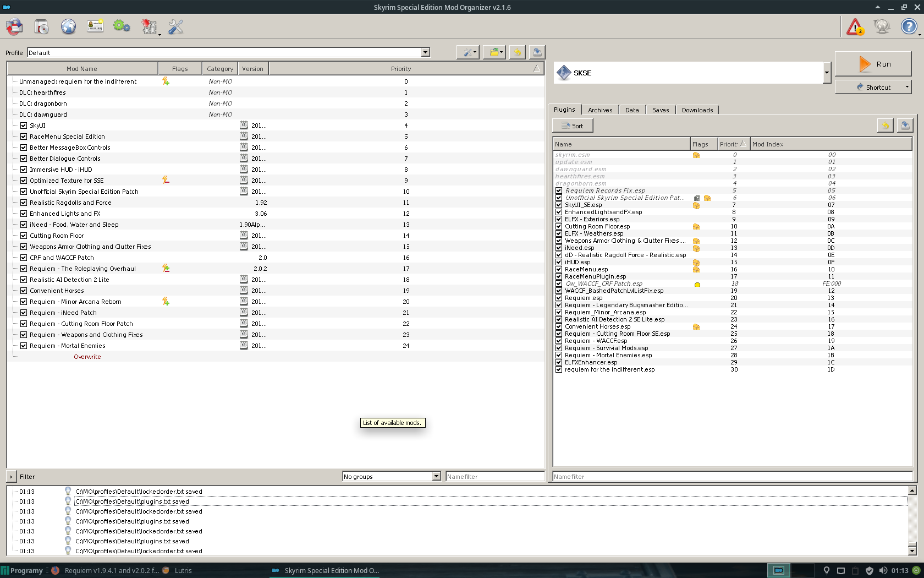Image resolution: width=924 pixels, height=578 pixels.
Task: Click the mod list create backup icon
Action: pos(537,52)
